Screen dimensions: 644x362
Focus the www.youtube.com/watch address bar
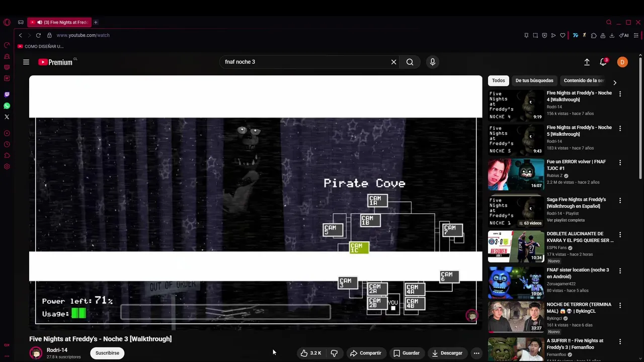[83, 35]
